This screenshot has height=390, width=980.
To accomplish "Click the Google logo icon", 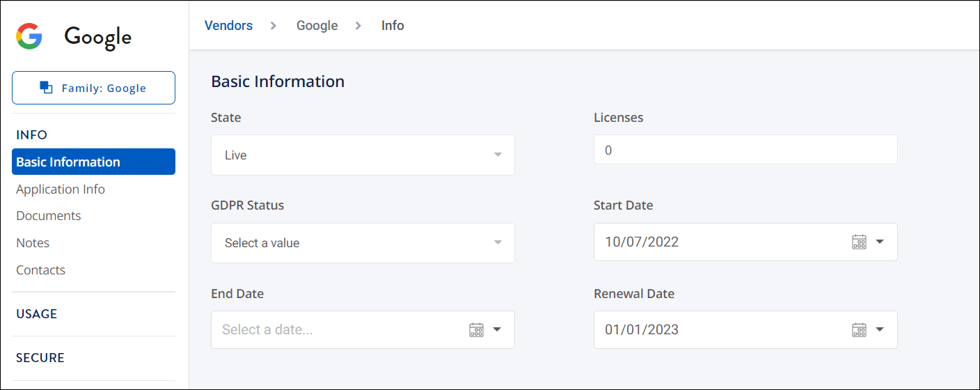I will point(29,36).
